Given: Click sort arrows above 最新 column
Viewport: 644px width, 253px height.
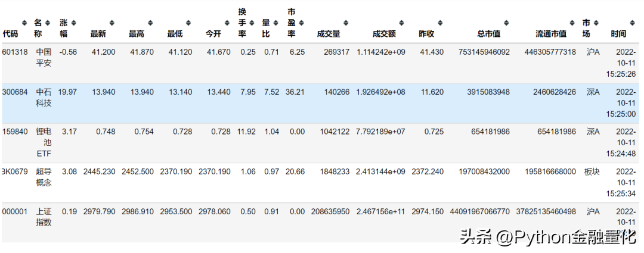Looking at the screenshot, I should click(112, 23).
